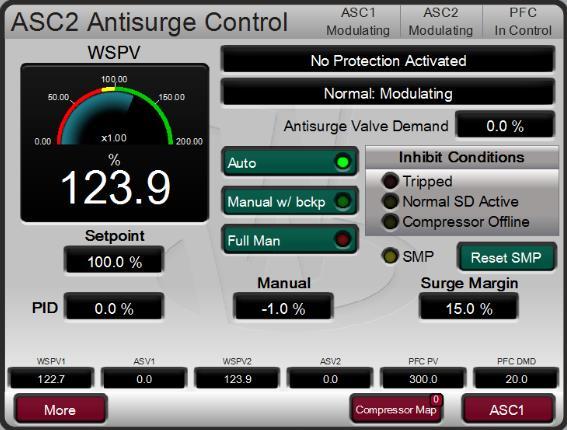Click the x1.00 gauge multiplier
Viewport: 567px width, 430px height.
pos(114,138)
